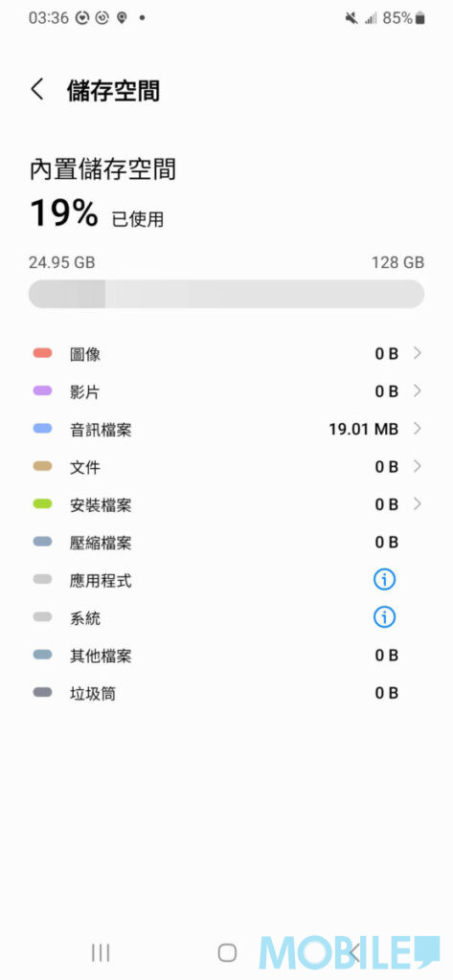Expand the 圖像 category chevron
This screenshot has width=453, height=980.
tap(418, 354)
